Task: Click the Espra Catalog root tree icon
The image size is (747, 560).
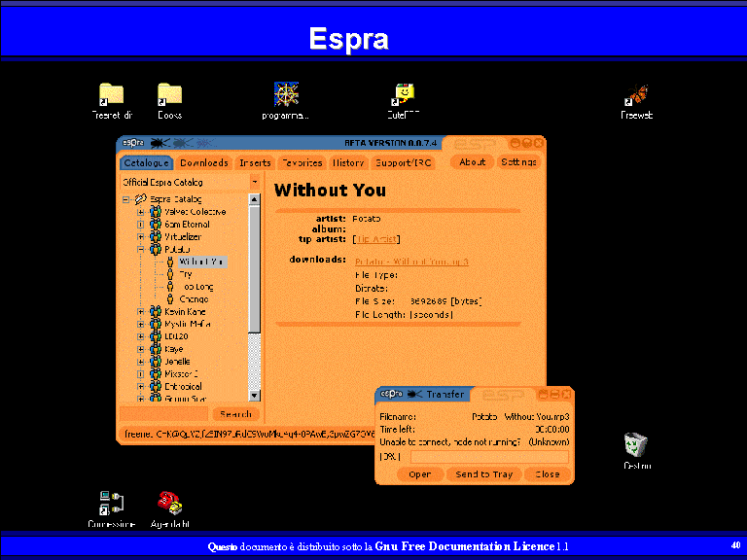Action: tap(140, 199)
